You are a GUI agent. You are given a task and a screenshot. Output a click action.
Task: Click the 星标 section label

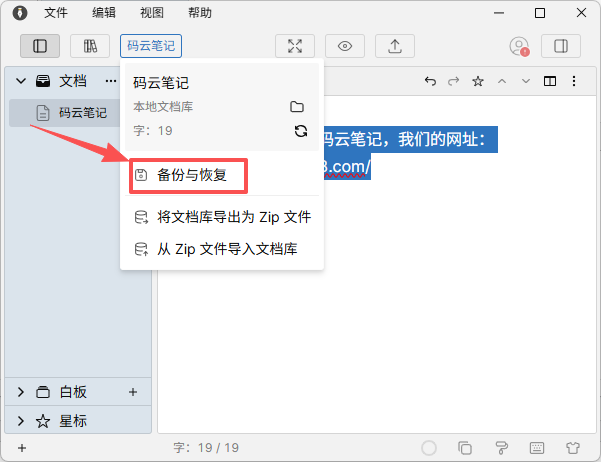tap(73, 421)
